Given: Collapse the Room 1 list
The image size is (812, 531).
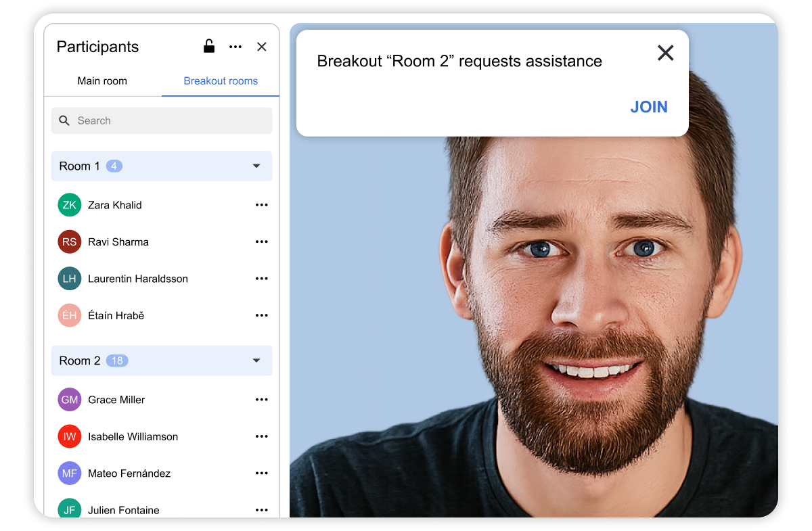Looking at the screenshot, I should [256, 166].
